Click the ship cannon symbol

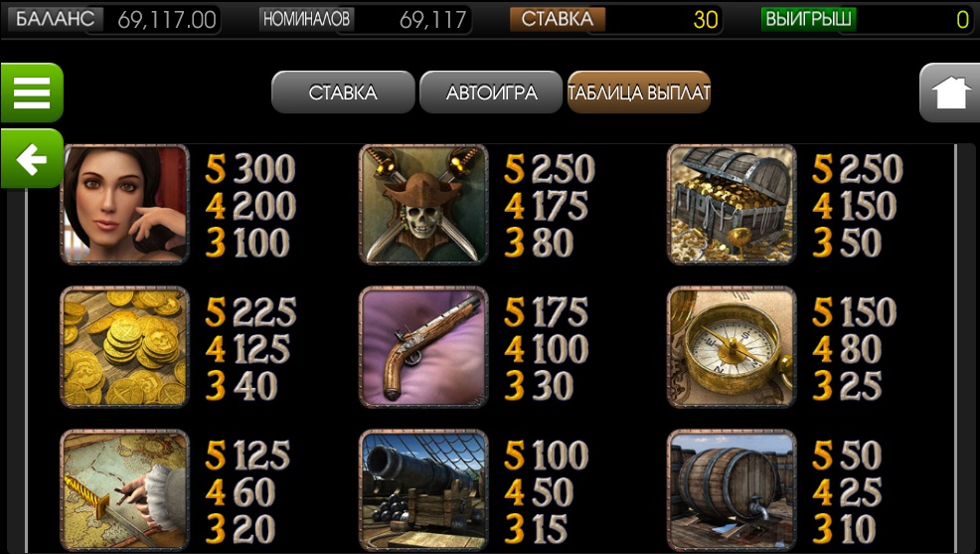coord(423,489)
